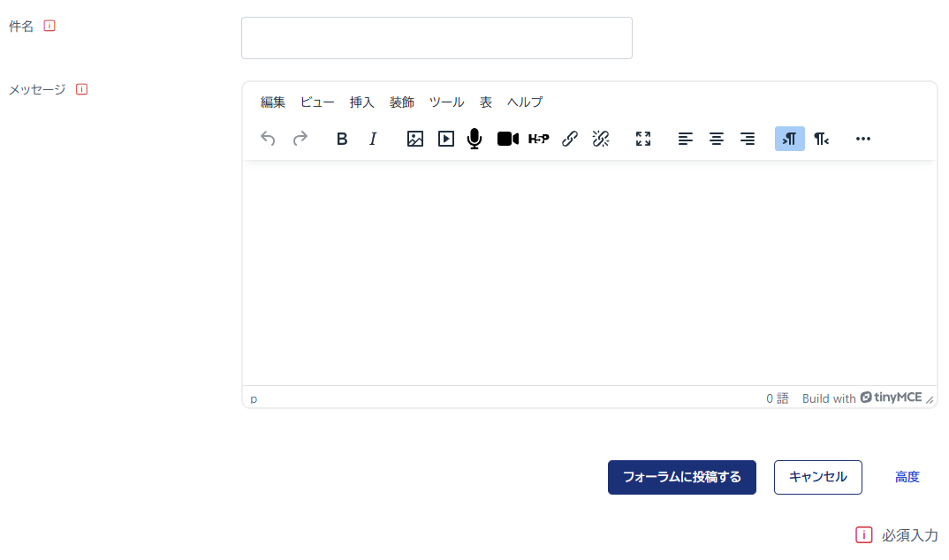
Task: Open the 挿入 menu
Action: coord(361,102)
